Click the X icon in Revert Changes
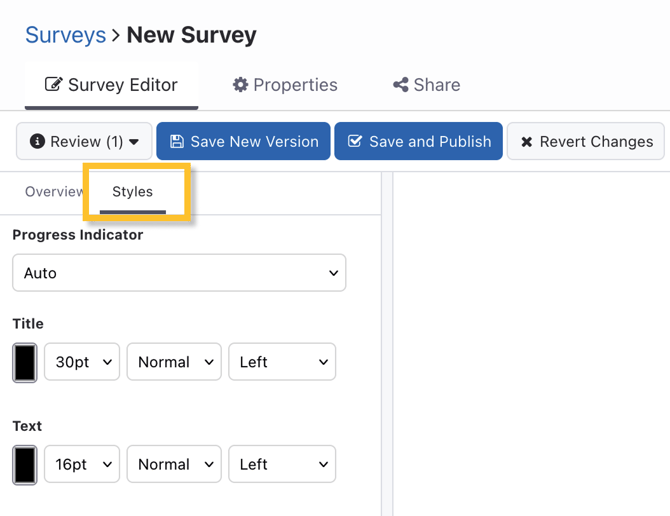Image resolution: width=670 pixels, height=516 pixels. 527,142
